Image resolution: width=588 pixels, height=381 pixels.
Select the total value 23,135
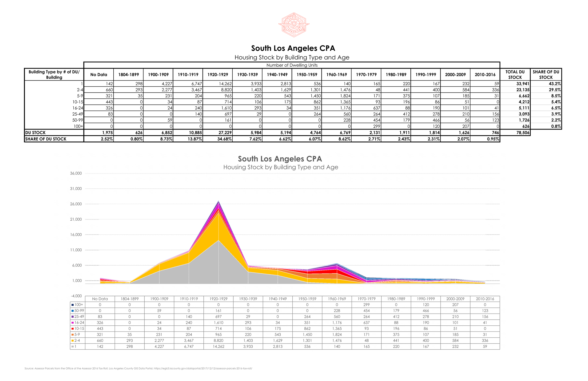[x=523, y=90]
